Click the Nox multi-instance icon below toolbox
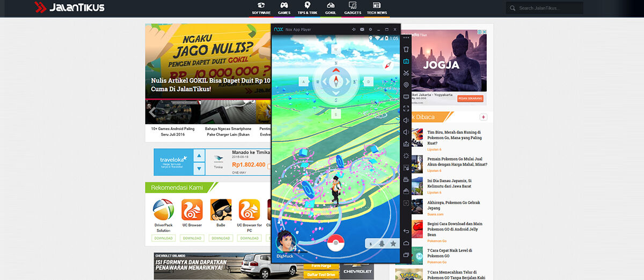The width and height of the screenshot is (644, 280). coord(406,203)
